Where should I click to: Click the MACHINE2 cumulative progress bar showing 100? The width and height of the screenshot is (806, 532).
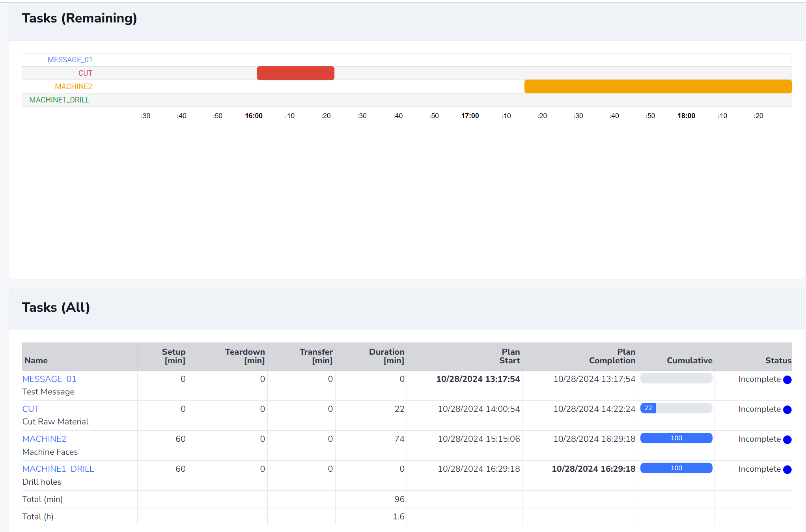[676, 438]
